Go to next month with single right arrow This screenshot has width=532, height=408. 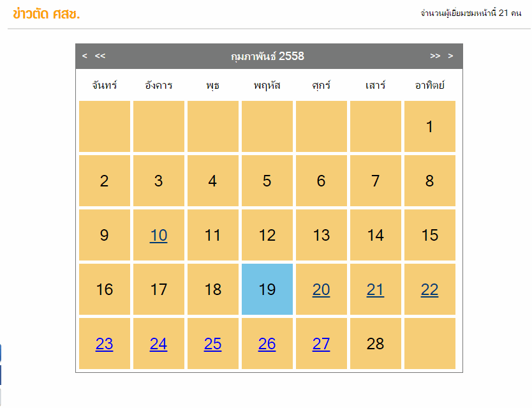click(x=450, y=56)
